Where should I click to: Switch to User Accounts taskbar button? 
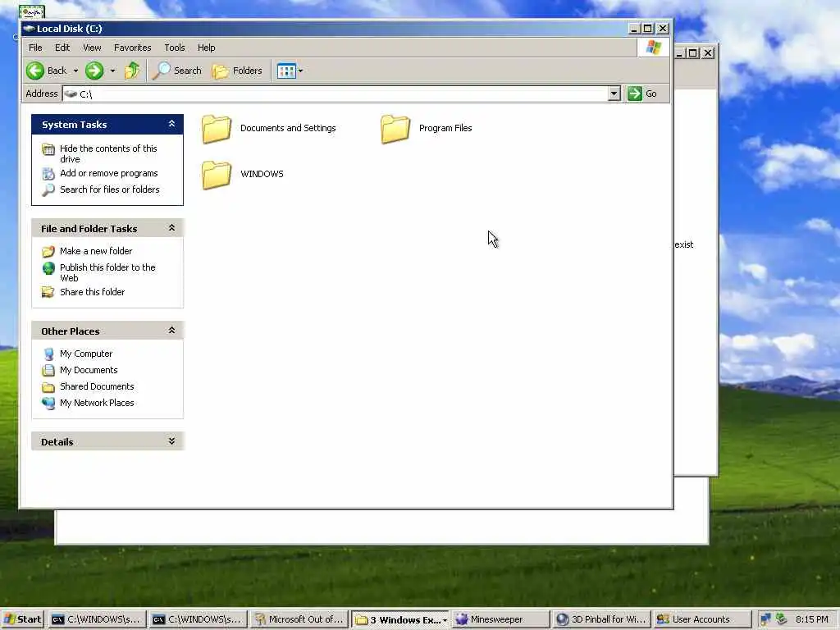coord(701,620)
